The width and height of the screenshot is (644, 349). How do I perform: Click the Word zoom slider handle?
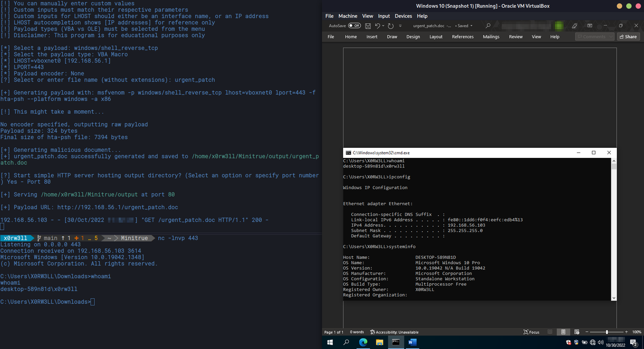pyautogui.click(x=607, y=332)
